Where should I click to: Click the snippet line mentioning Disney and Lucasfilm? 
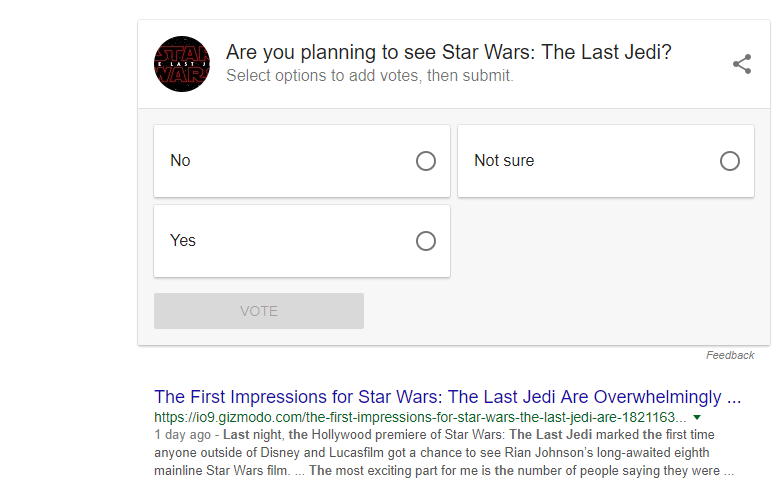tap(444, 453)
